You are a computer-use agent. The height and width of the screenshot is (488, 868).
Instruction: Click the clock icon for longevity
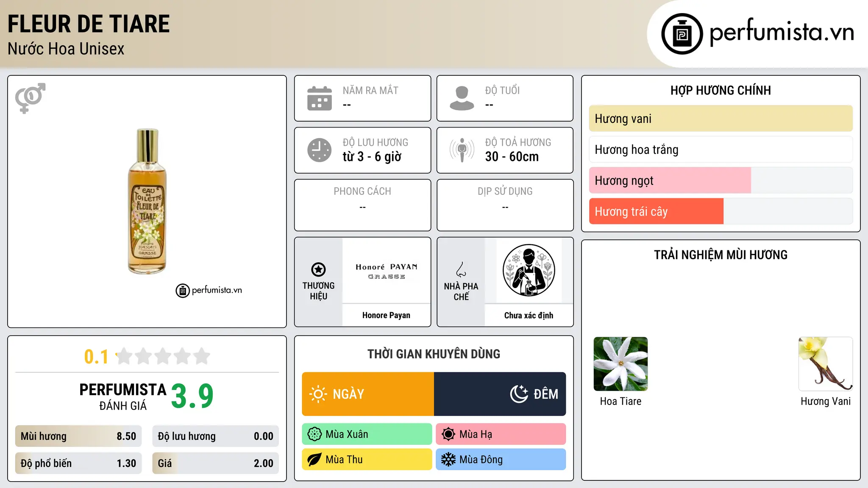point(320,150)
